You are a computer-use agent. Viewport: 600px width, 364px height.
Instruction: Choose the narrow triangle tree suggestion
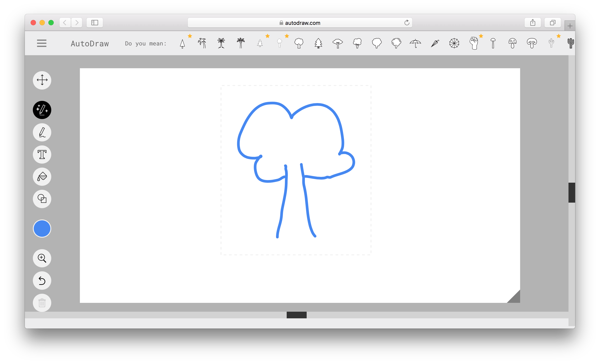coord(182,44)
